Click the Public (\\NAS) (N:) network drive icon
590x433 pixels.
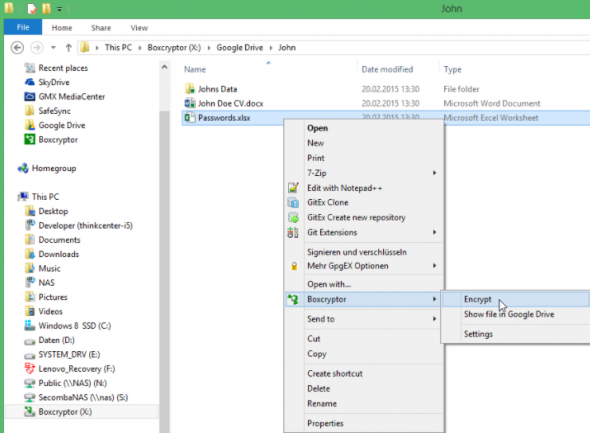click(30, 383)
